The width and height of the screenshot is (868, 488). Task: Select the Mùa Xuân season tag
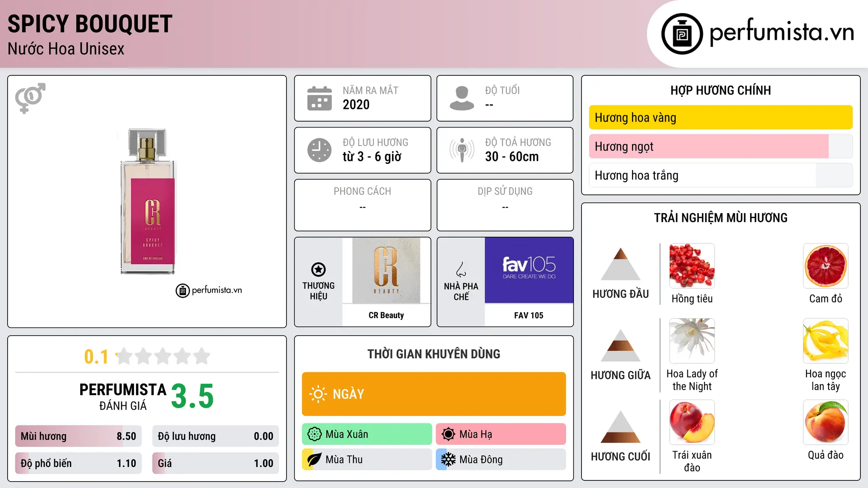(367, 434)
